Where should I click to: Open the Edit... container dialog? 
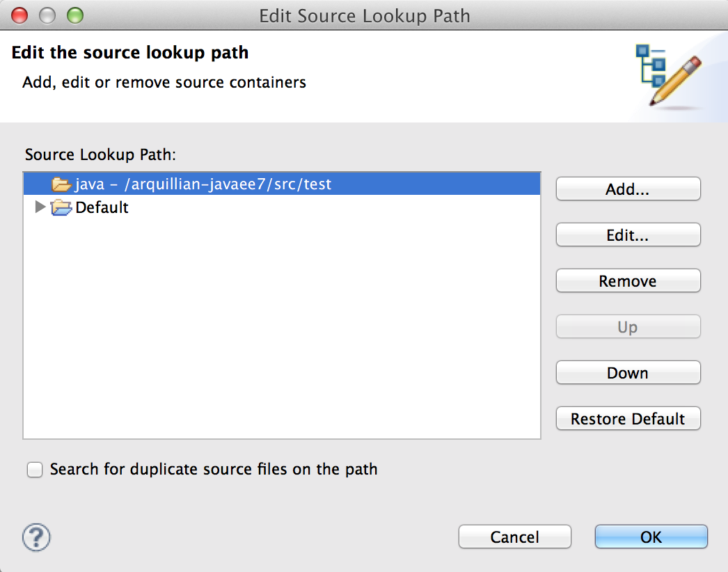click(x=628, y=235)
